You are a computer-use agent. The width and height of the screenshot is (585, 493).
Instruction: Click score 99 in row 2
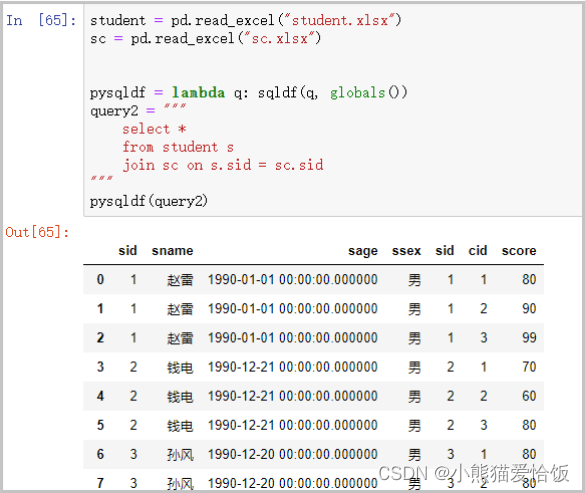[x=529, y=338]
